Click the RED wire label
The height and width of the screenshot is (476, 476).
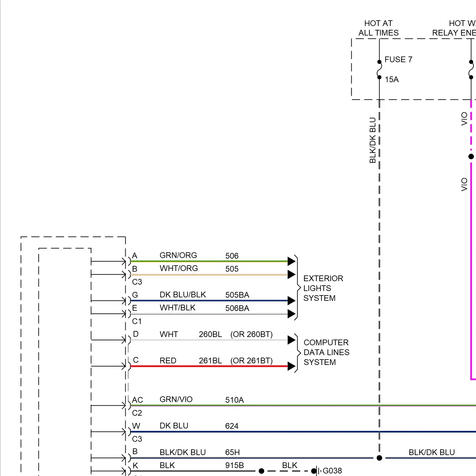[168, 361]
